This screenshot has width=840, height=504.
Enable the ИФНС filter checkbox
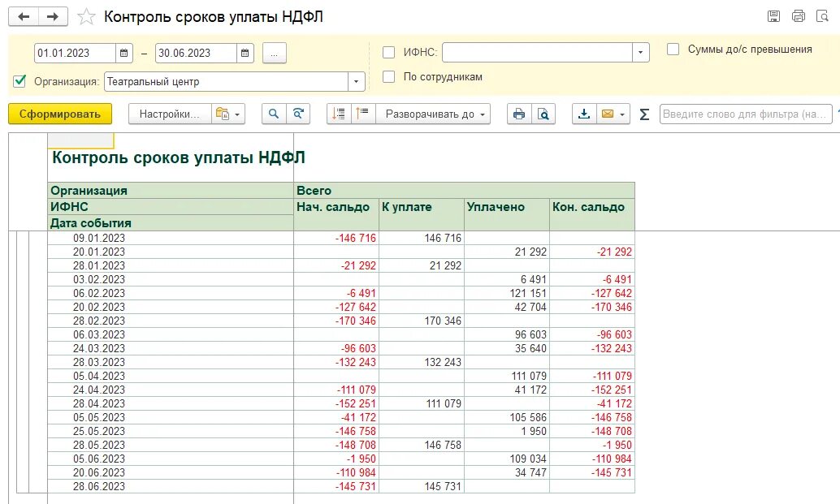pyautogui.click(x=389, y=53)
